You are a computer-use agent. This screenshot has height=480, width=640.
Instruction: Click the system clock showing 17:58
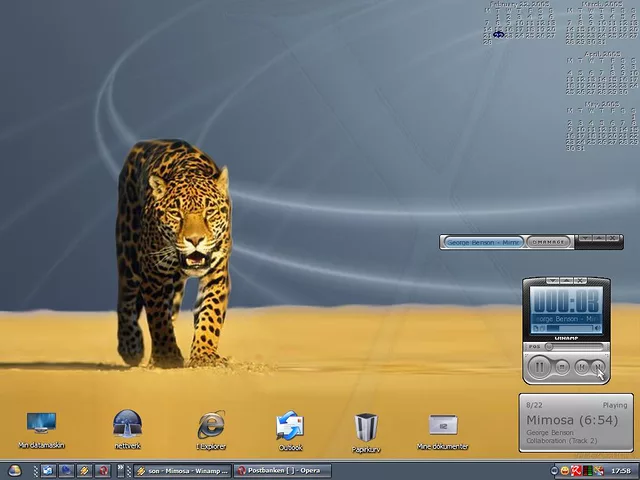(620, 470)
